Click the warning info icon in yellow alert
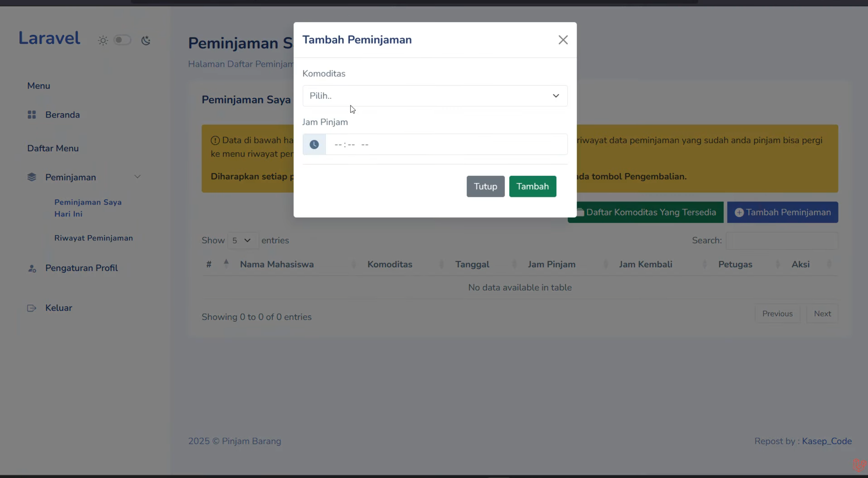This screenshot has width=868, height=478. click(215, 140)
